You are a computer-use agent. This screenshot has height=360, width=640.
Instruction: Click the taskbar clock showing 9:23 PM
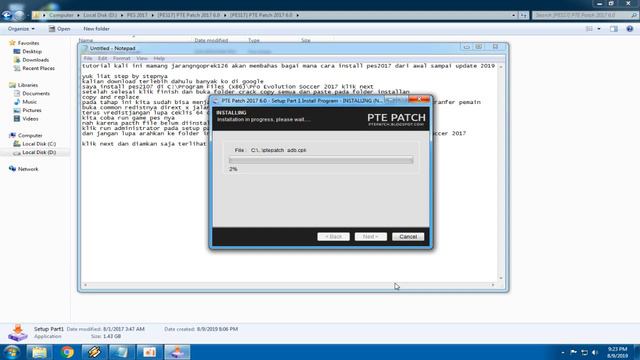coord(617,352)
